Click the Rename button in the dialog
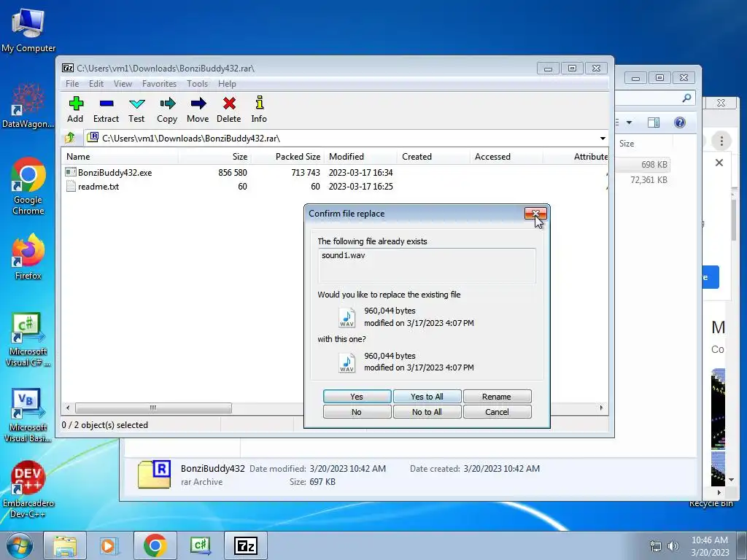Image resolution: width=747 pixels, height=560 pixels. click(497, 396)
